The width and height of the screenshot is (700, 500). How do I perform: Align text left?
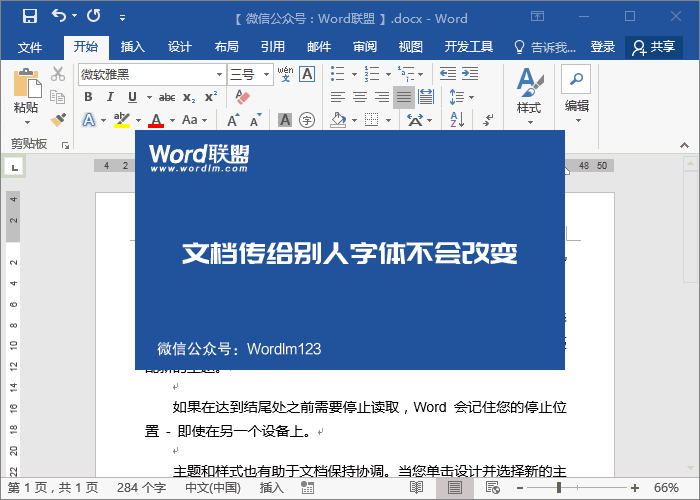coord(338,97)
